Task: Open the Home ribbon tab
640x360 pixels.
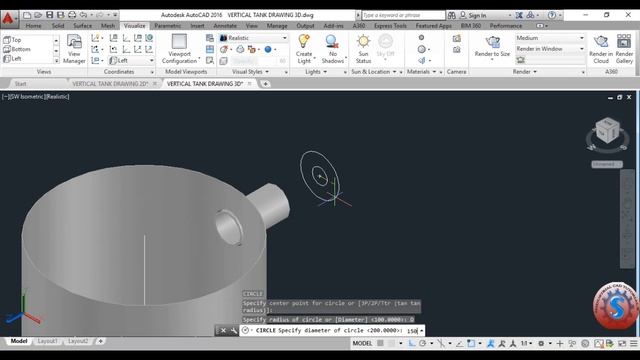Action: tap(33, 26)
